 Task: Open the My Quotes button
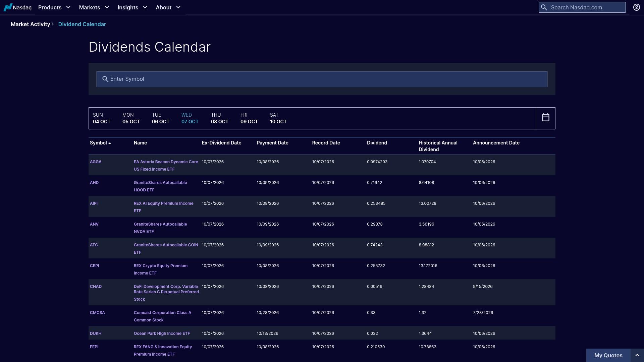[x=608, y=355]
